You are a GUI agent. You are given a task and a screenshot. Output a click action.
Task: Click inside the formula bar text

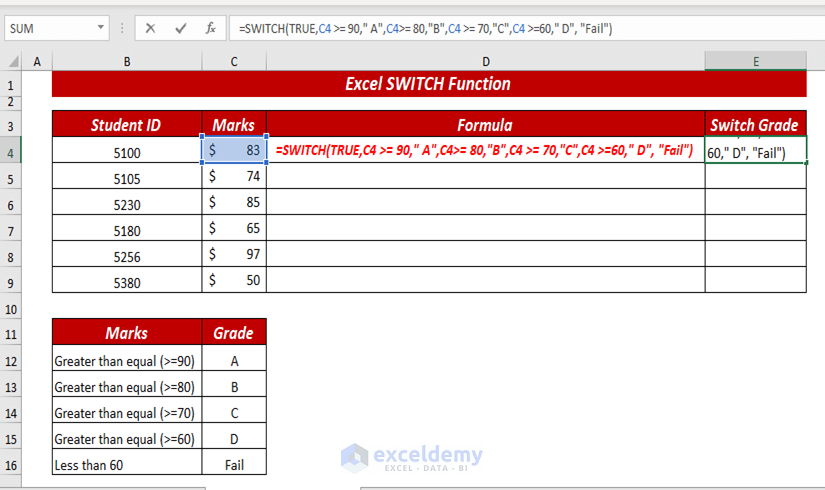(x=425, y=28)
